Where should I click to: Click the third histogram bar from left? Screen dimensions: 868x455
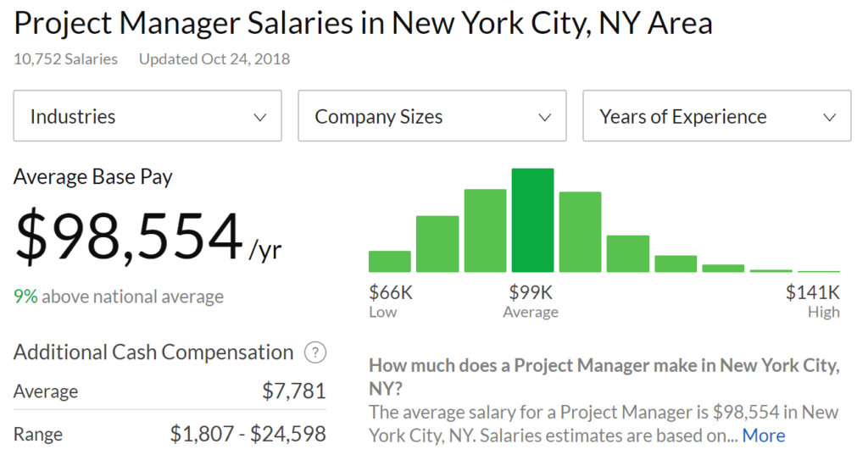485,230
